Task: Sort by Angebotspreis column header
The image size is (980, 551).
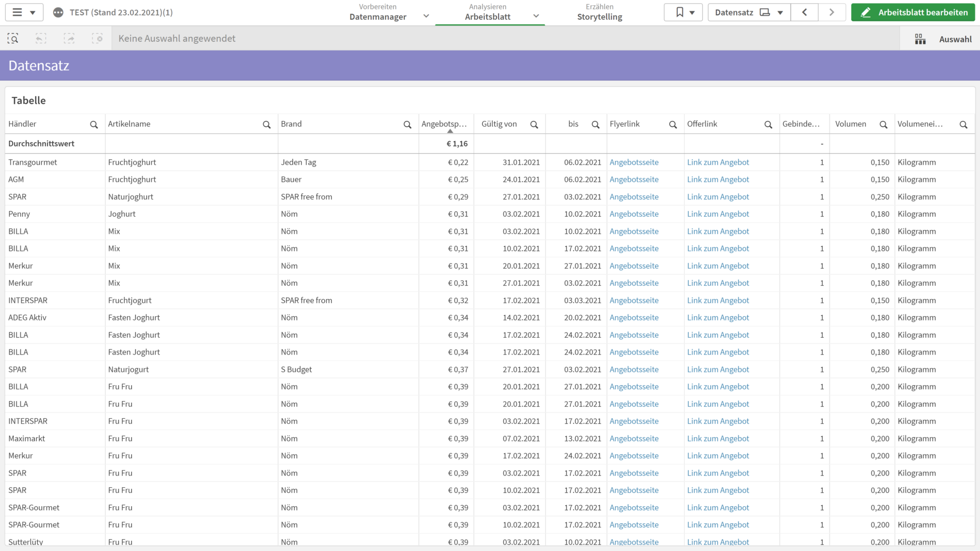Action: tap(444, 124)
